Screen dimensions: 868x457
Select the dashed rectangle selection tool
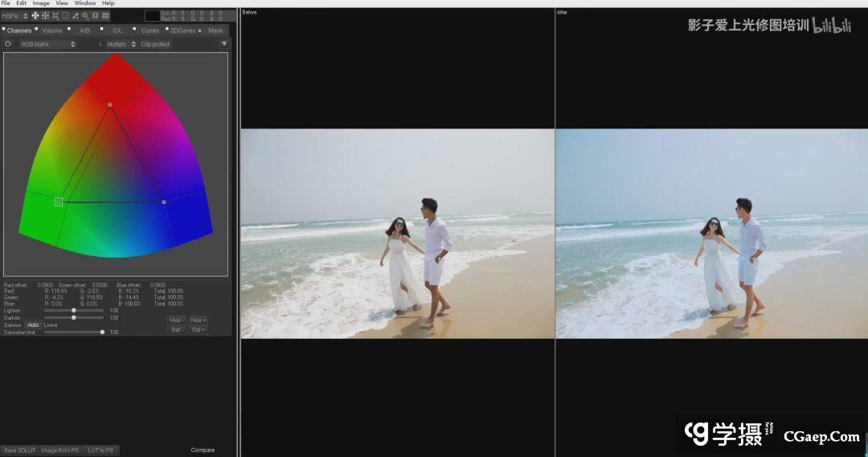pos(65,15)
